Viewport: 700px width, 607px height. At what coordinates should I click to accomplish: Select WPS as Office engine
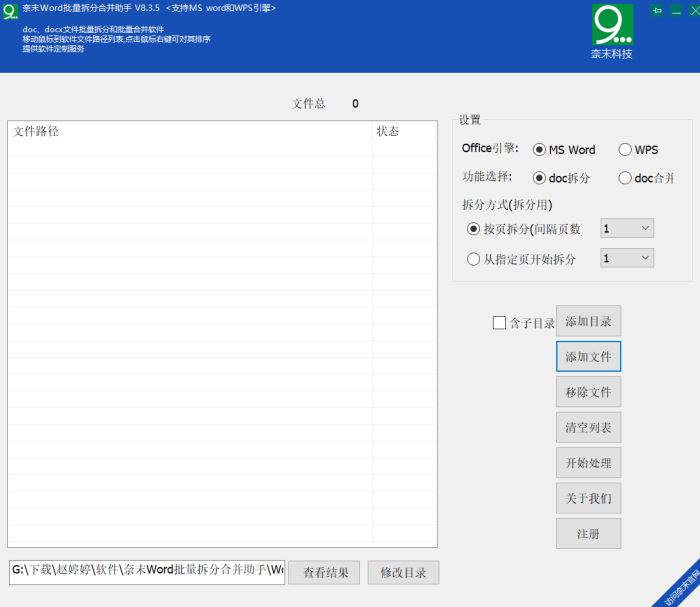[638, 150]
